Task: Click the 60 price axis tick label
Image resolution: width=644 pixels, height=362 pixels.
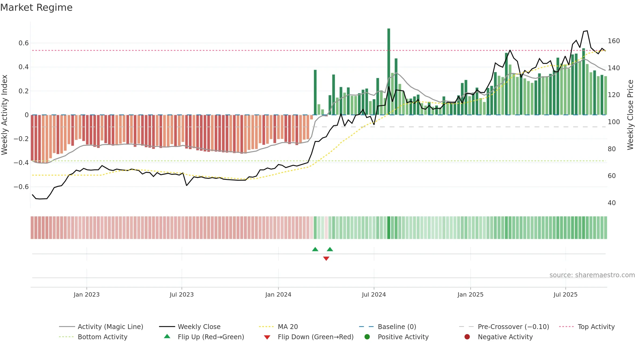Action: coord(612,176)
